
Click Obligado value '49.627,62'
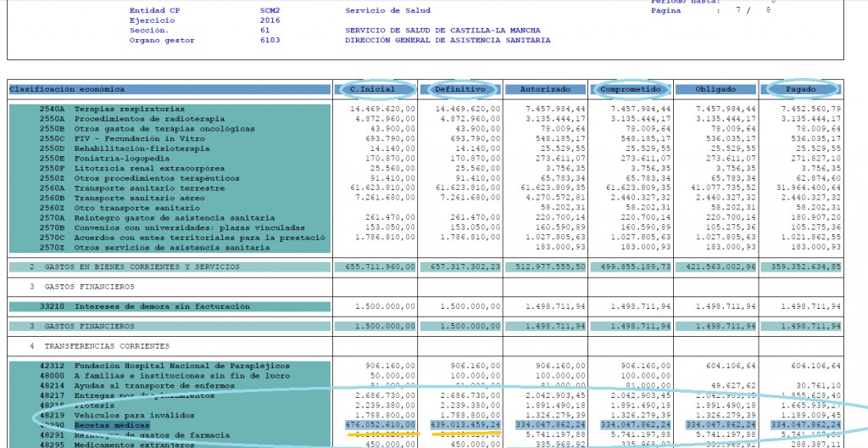click(733, 386)
